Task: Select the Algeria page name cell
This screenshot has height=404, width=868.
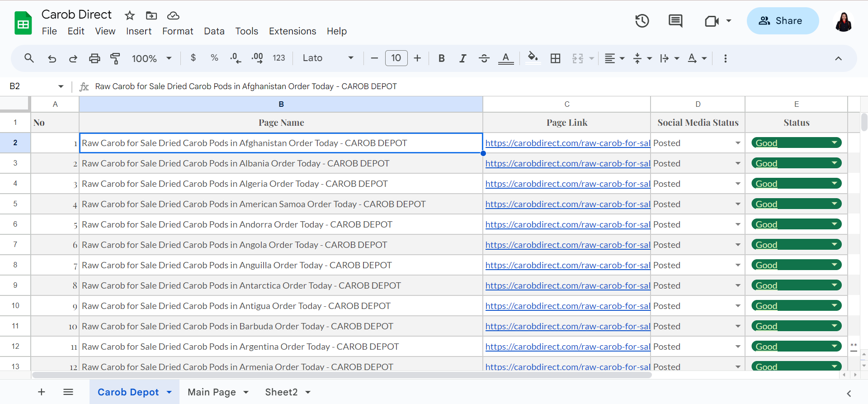Action: tap(281, 184)
